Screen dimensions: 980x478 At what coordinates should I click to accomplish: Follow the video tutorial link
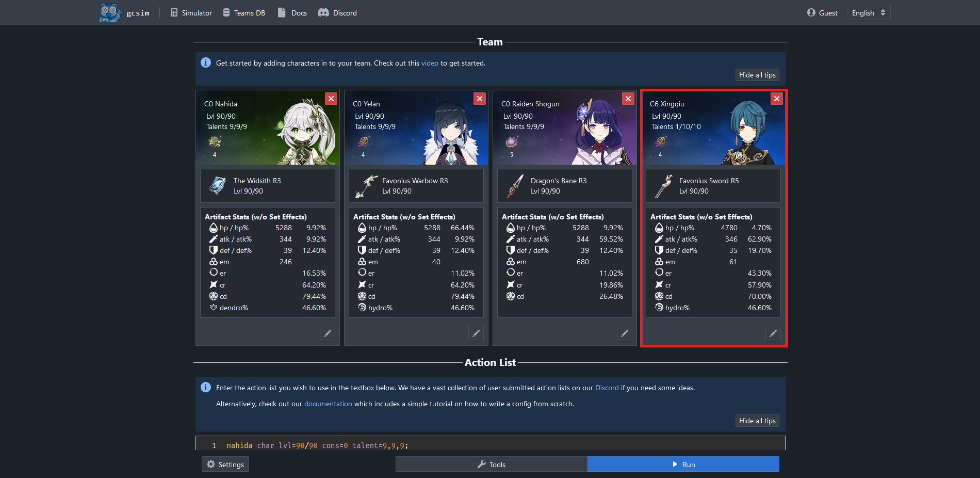(x=429, y=63)
